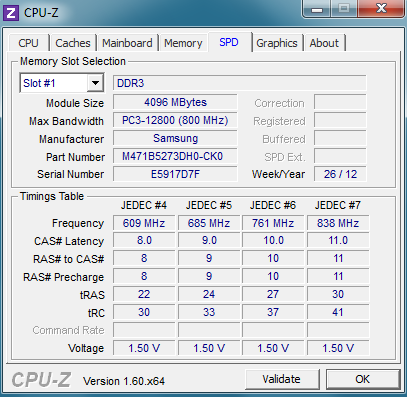Click the Timings Table group label
This screenshot has height=397, width=407.
tap(52, 196)
